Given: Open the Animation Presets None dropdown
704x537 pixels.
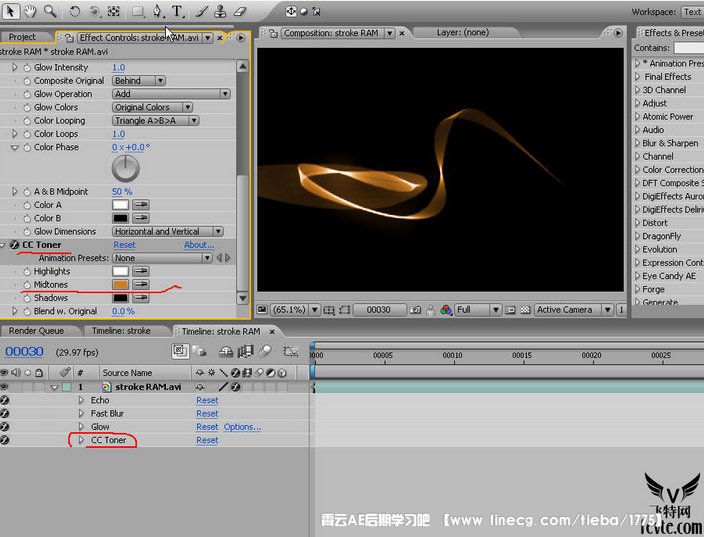Looking at the screenshot, I should click(x=162, y=258).
